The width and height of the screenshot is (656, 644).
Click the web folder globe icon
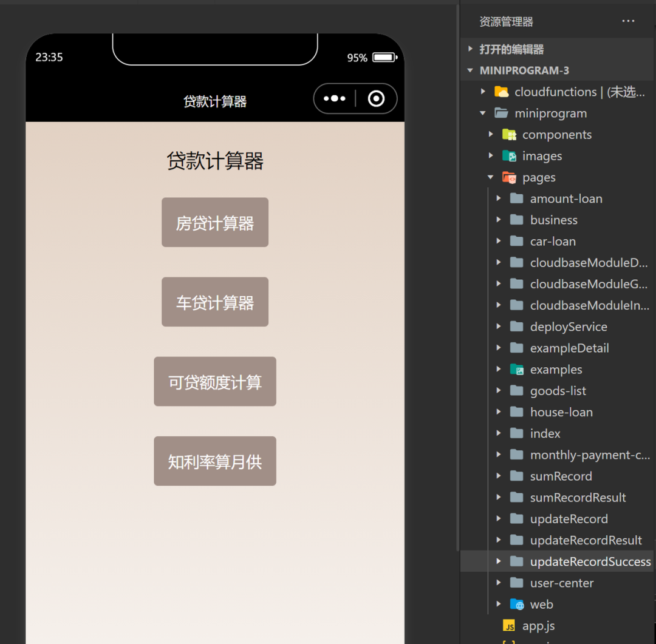pyautogui.click(x=517, y=605)
